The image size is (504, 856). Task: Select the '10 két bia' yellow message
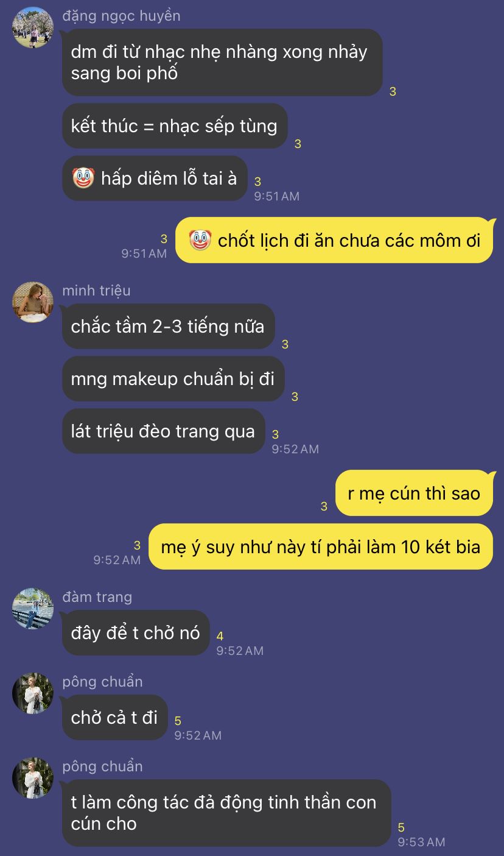(321, 546)
